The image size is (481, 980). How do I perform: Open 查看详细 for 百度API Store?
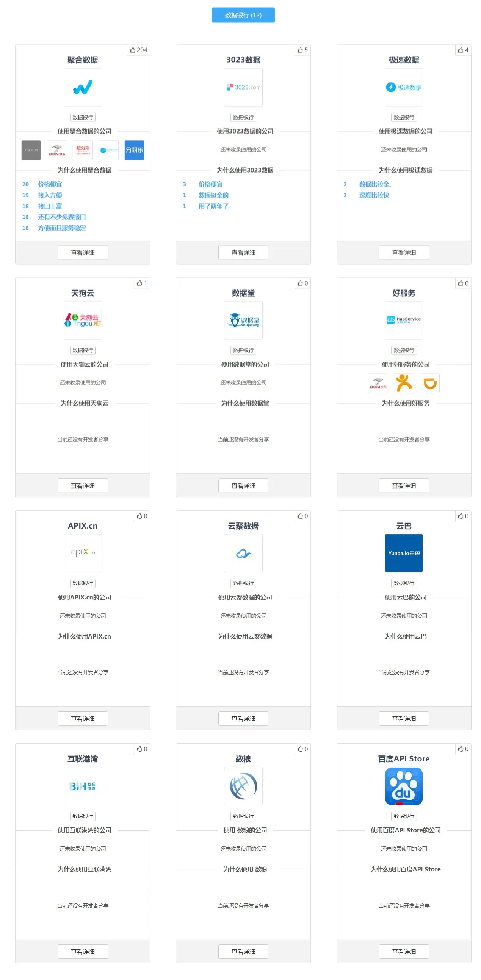(404, 951)
